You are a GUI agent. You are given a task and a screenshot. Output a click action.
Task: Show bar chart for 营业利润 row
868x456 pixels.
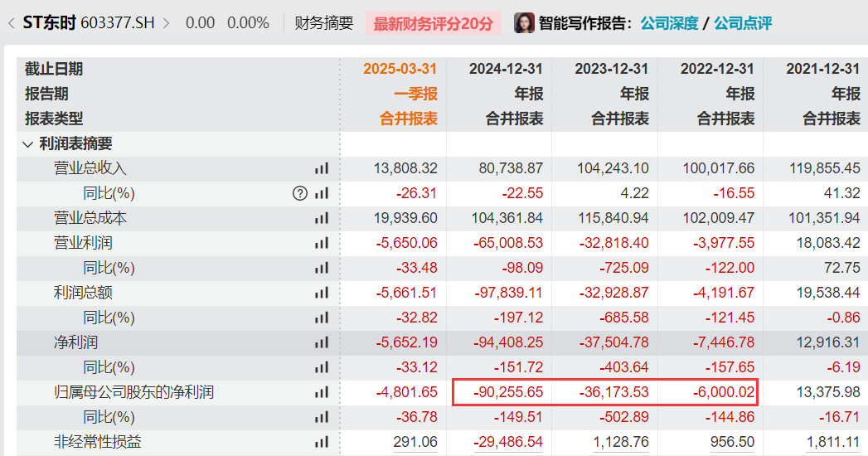pyautogui.click(x=321, y=243)
